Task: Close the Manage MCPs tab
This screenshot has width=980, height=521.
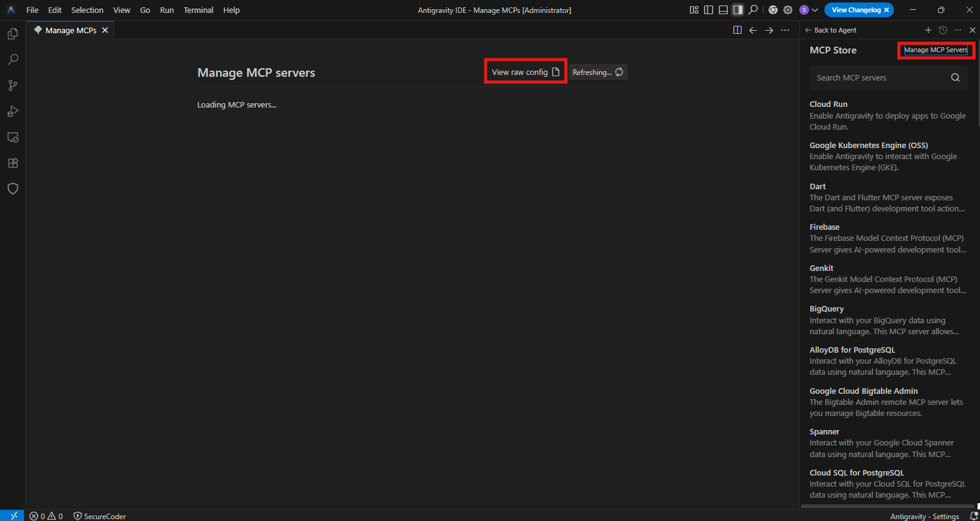Action: tap(105, 30)
